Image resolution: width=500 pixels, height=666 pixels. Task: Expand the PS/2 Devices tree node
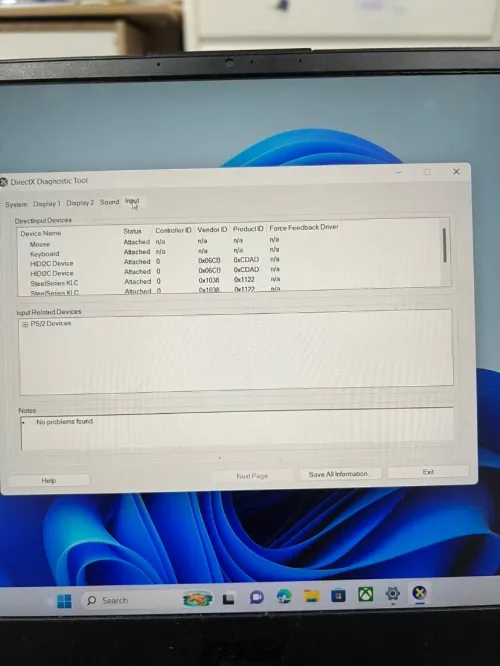(25, 324)
